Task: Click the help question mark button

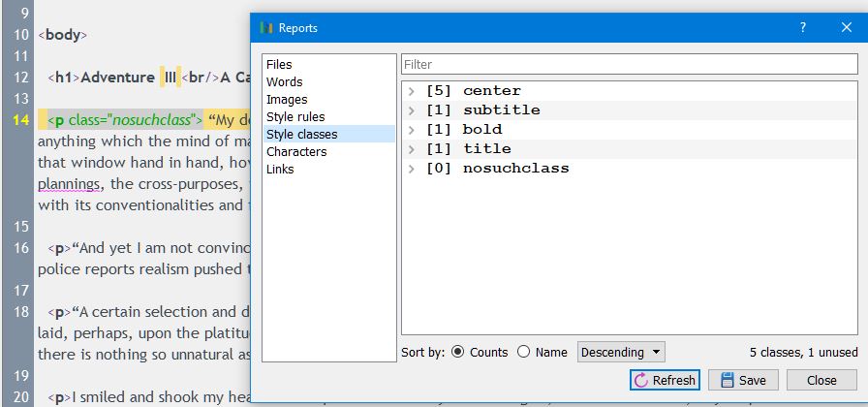Action: coord(802,28)
